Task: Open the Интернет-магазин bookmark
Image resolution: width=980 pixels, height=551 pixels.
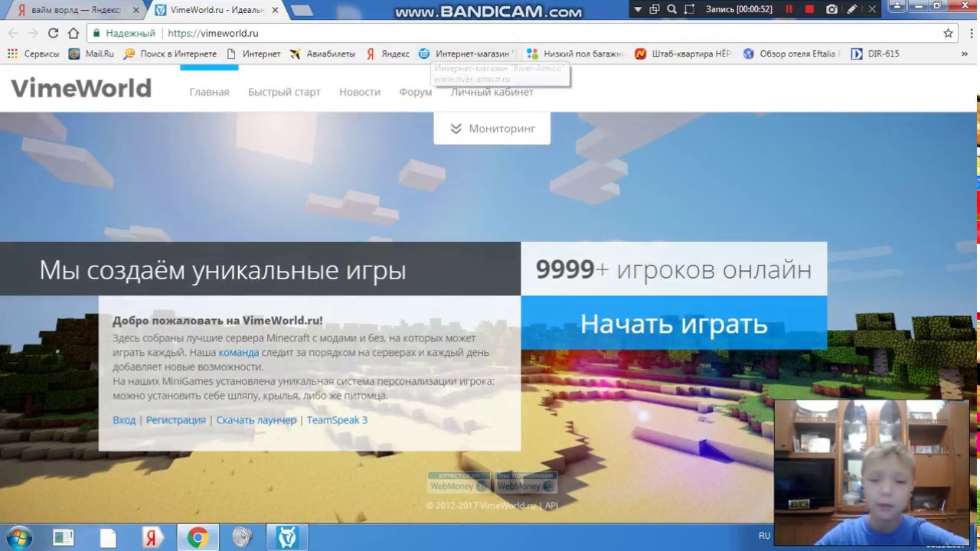Action: 467,54
